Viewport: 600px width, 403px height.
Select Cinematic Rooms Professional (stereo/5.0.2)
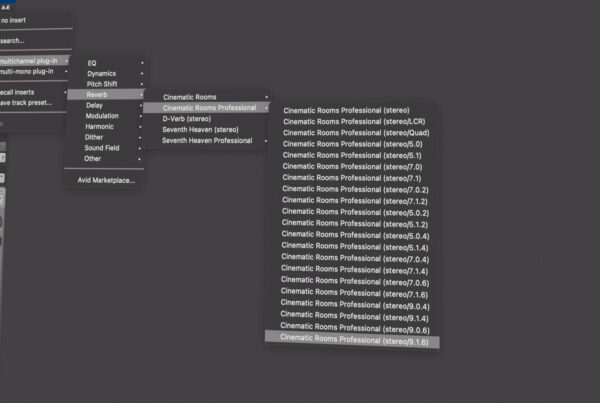coord(355,212)
